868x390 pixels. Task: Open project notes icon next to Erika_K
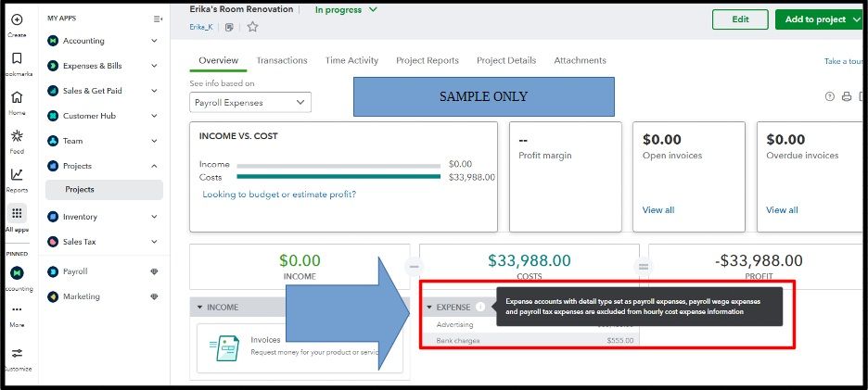229,27
